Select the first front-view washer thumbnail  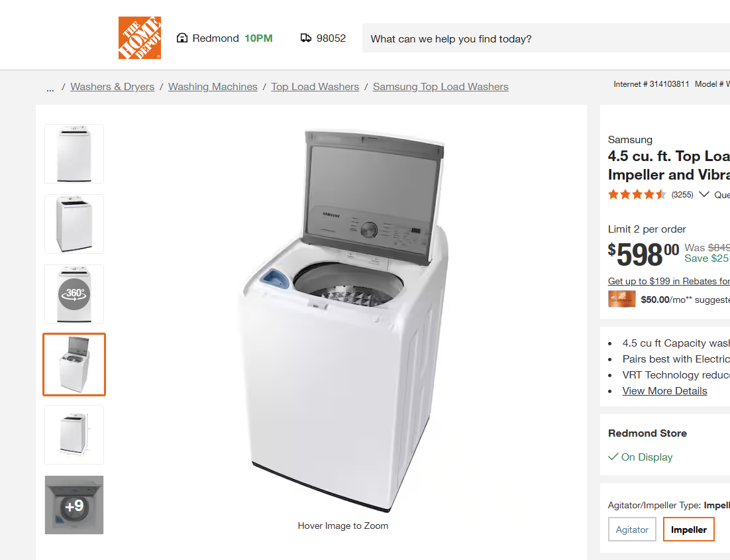pos(74,154)
